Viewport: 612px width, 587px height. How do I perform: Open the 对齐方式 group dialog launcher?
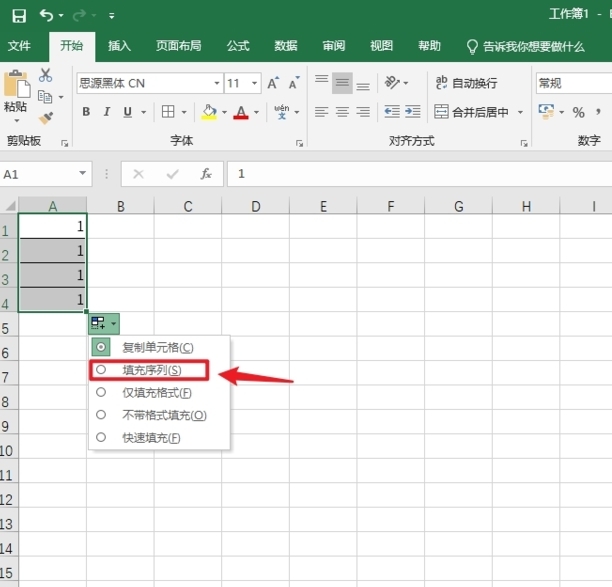click(x=524, y=144)
